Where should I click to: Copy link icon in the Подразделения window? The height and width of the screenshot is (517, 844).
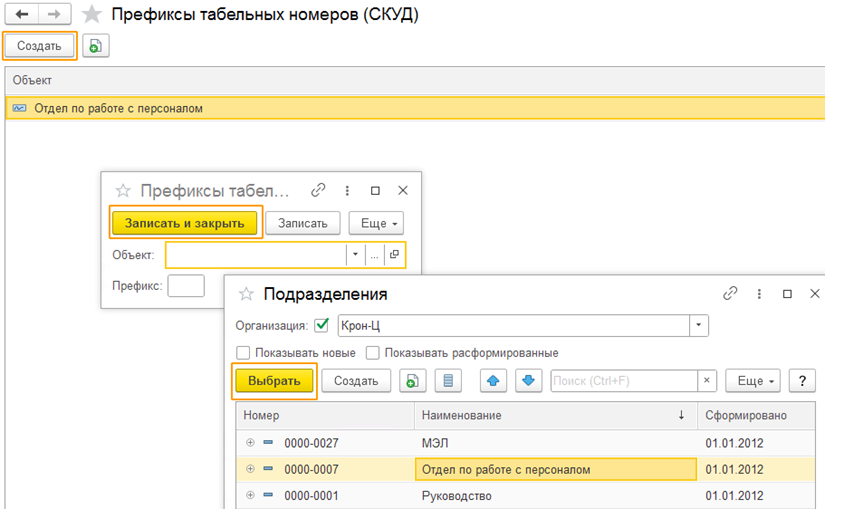730,294
